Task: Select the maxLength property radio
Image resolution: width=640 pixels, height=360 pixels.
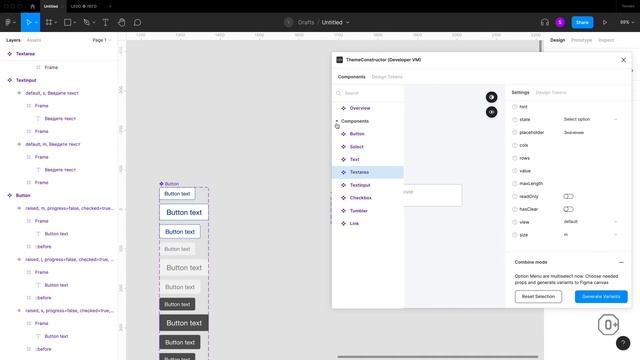Action: tap(515, 184)
